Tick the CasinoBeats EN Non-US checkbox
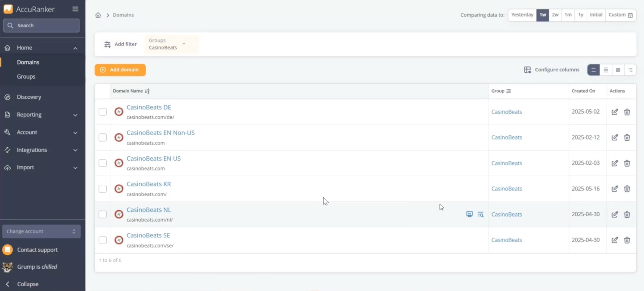This screenshot has width=644, height=291. point(103,137)
